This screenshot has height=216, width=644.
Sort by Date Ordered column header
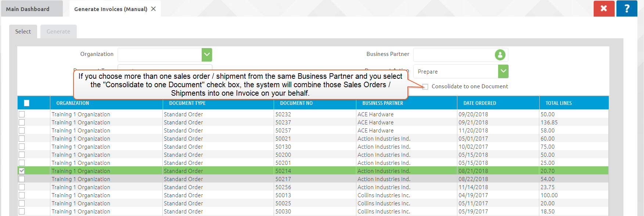(x=479, y=103)
